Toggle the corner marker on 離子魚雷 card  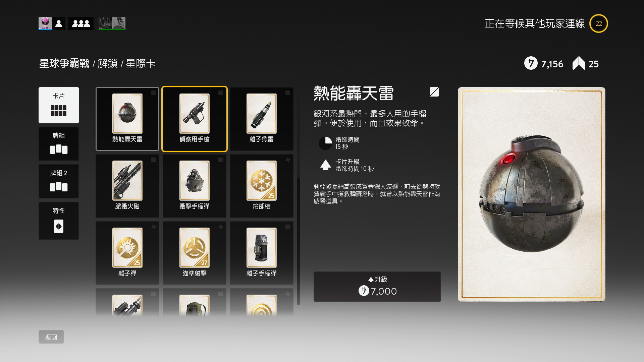288,93
